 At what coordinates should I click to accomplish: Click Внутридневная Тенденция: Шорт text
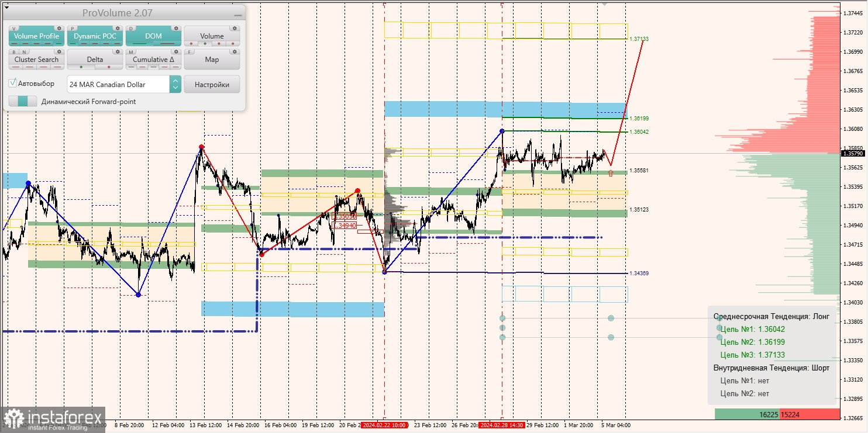[771, 368]
